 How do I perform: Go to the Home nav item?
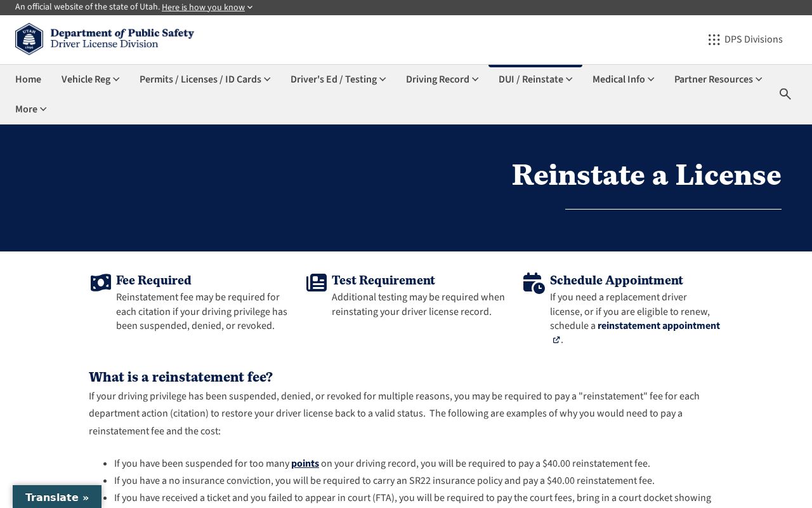pos(28,79)
